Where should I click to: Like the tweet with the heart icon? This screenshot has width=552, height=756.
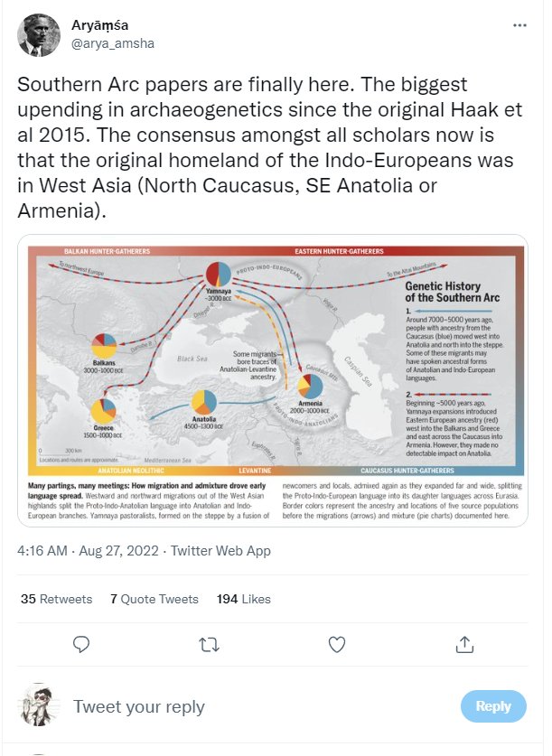click(x=337, y=644)
